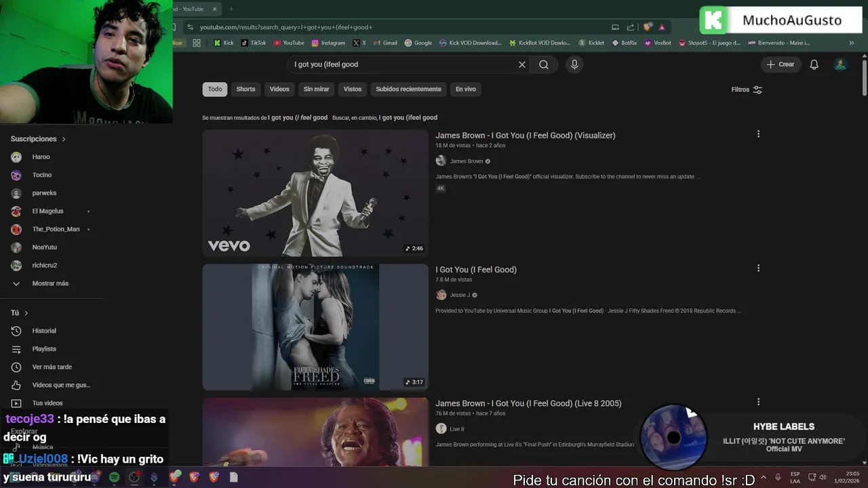Open Spotify from the taskbar

[x=115, y=477]
